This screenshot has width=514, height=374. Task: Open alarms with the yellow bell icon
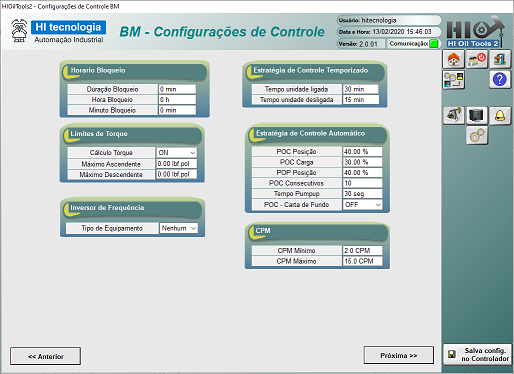click(x=500, y=115)
